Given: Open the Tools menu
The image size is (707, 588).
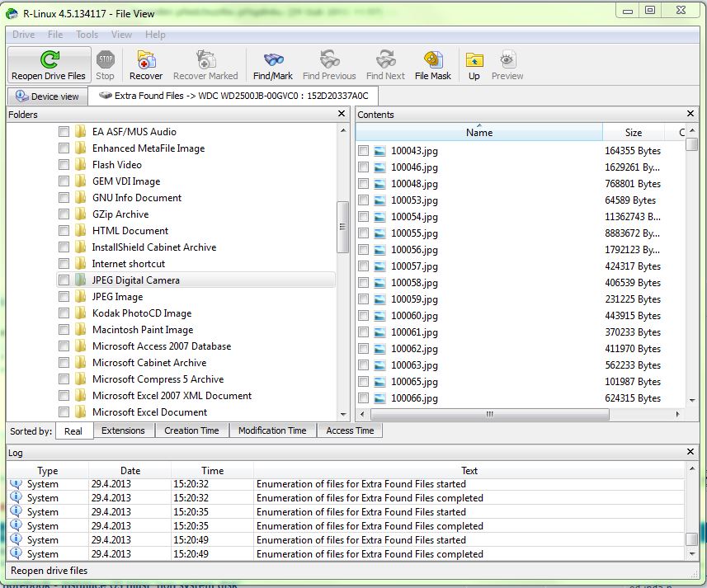Looking at the screenshot, I should point(87,35).
